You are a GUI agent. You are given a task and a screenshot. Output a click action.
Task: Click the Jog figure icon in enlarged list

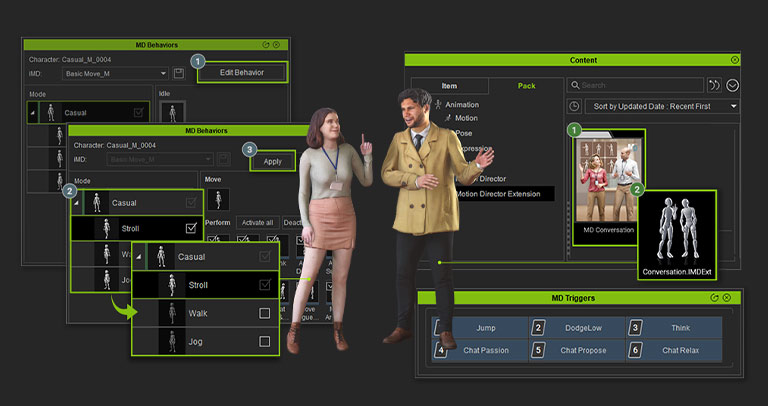click(172, 341)
